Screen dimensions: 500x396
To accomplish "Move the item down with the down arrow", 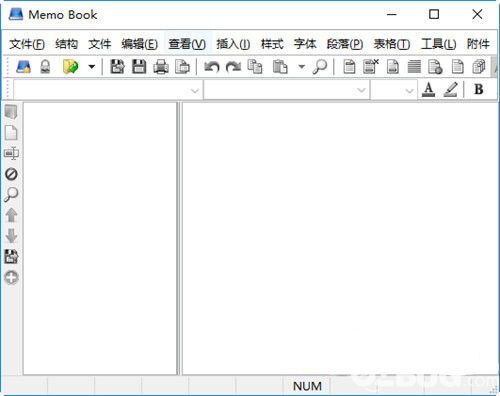I will (x=11, y=236).
